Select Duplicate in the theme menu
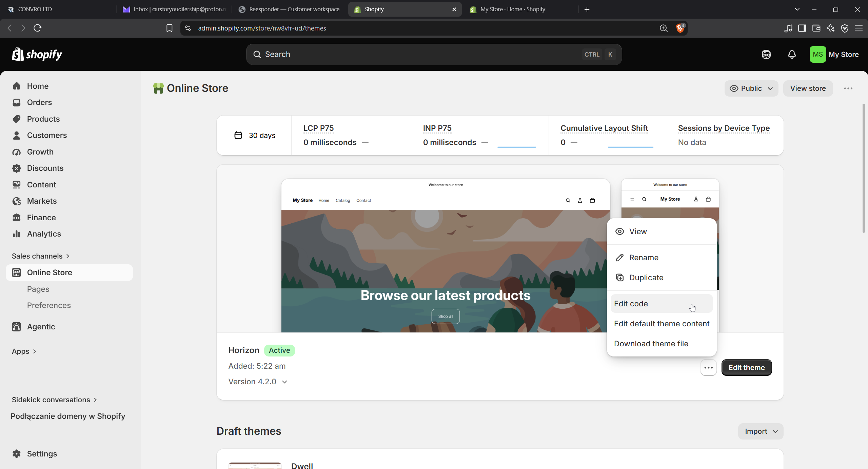This screenshot has height=469, width=868. 662,278
